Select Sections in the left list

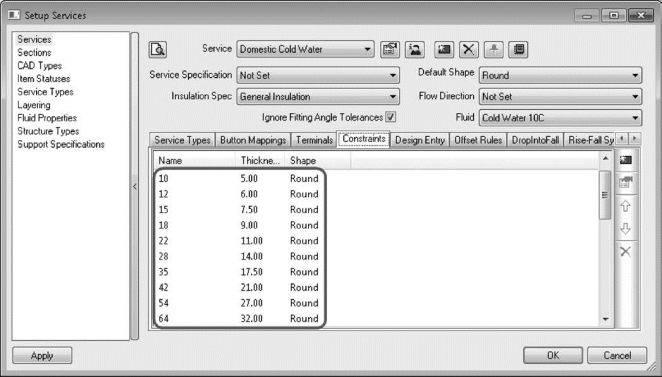pyautogui.click(x=34, y=53)
